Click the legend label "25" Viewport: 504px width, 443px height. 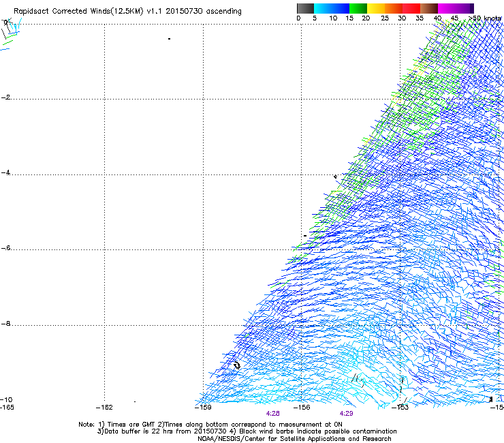pos(385,18)
